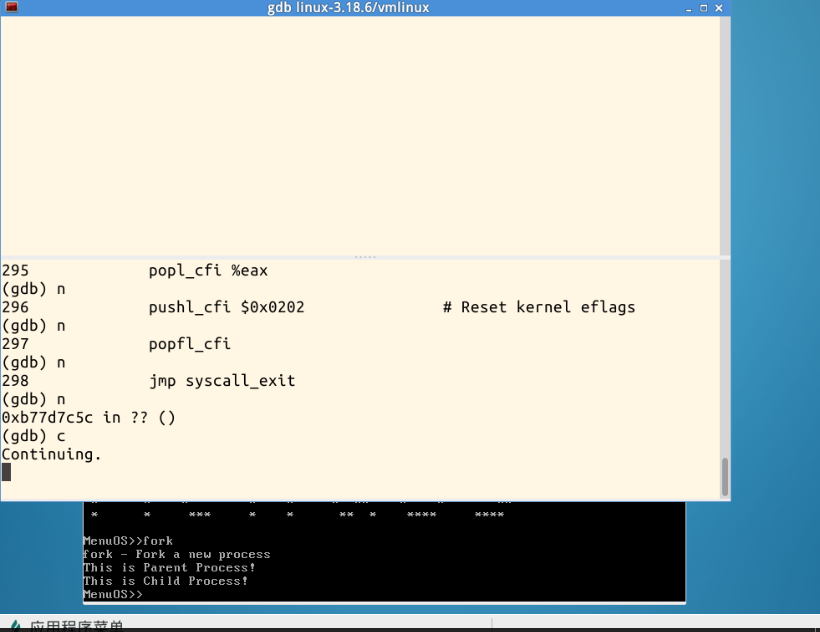This screenshot has width=820, height=632.
Task: Click the '(gdb) c' command line
Action: pos(33,436)
